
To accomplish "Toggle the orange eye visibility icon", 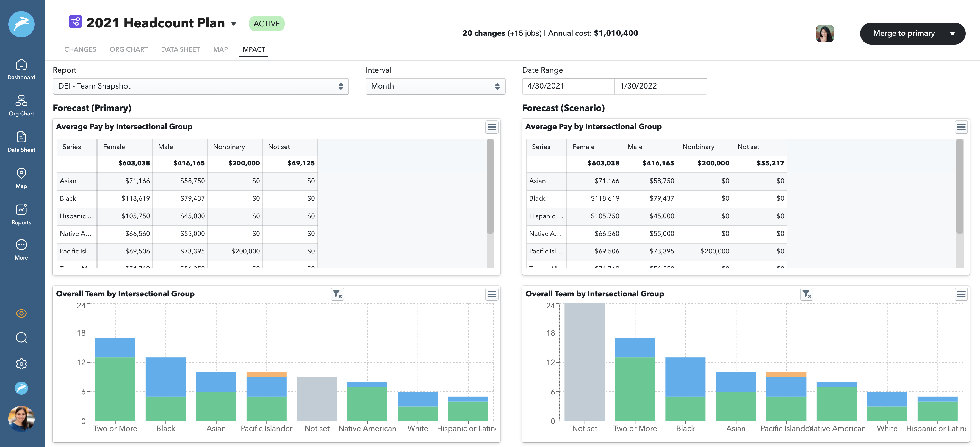I will coord(21,313).
